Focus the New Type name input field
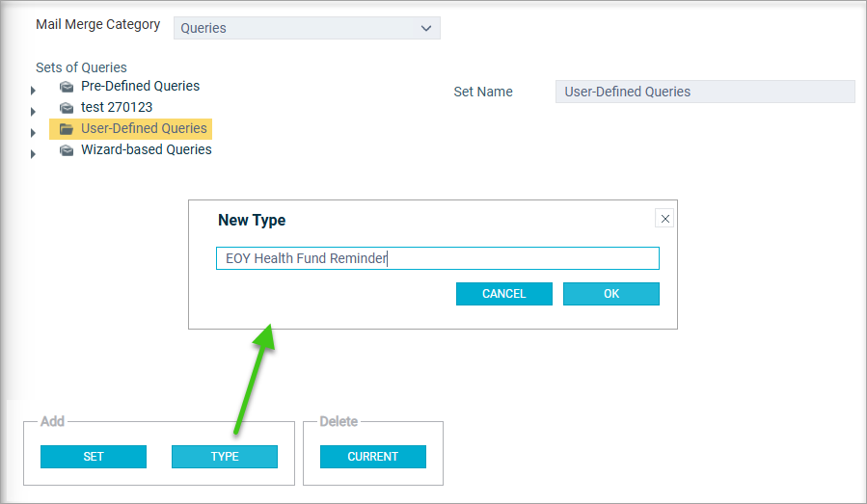Image resolution: width=867 pixels, height=504 pixels. (x=438, y=258)
